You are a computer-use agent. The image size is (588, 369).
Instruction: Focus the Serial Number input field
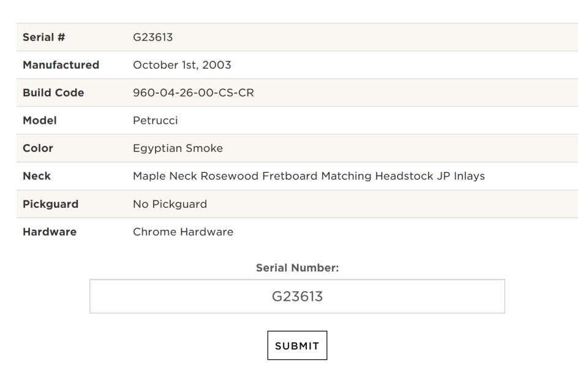click(x=297, y=296)
